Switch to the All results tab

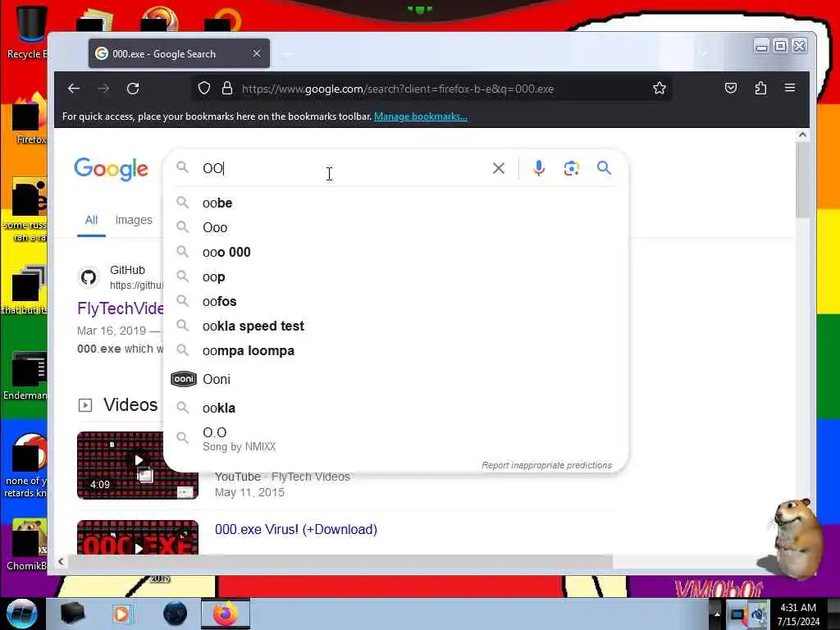(x=91, y=220)
